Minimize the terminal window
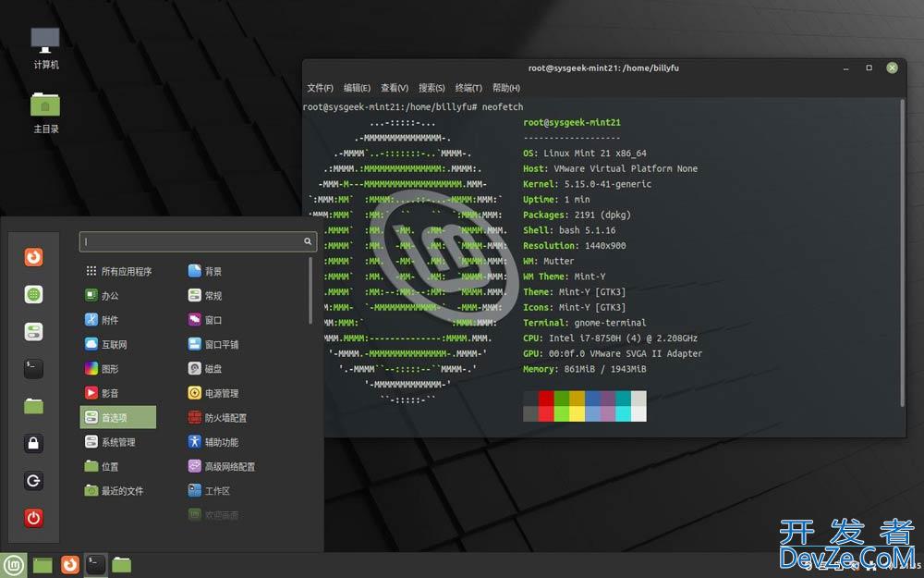 pyautogui.click(x=846, y=68)
